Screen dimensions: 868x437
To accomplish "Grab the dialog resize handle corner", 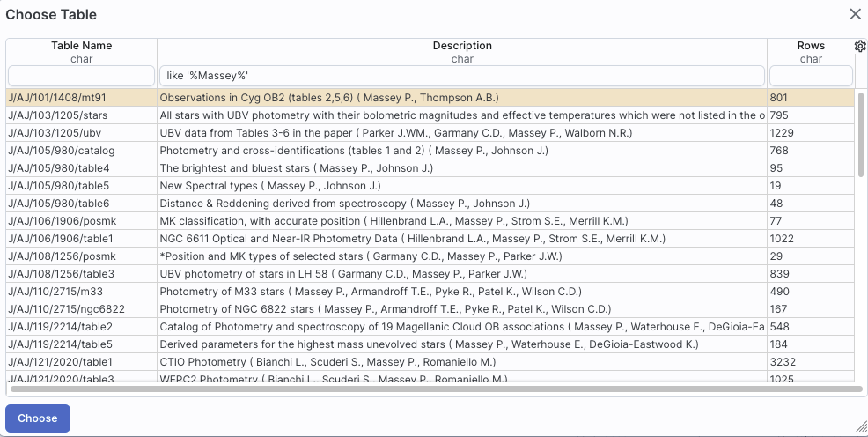I will [861, 426].
